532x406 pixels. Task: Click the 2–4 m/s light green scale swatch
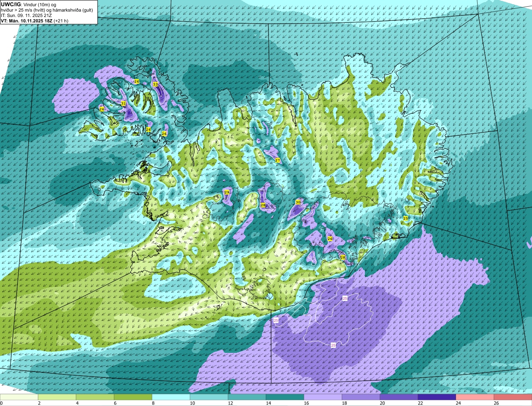57,397
